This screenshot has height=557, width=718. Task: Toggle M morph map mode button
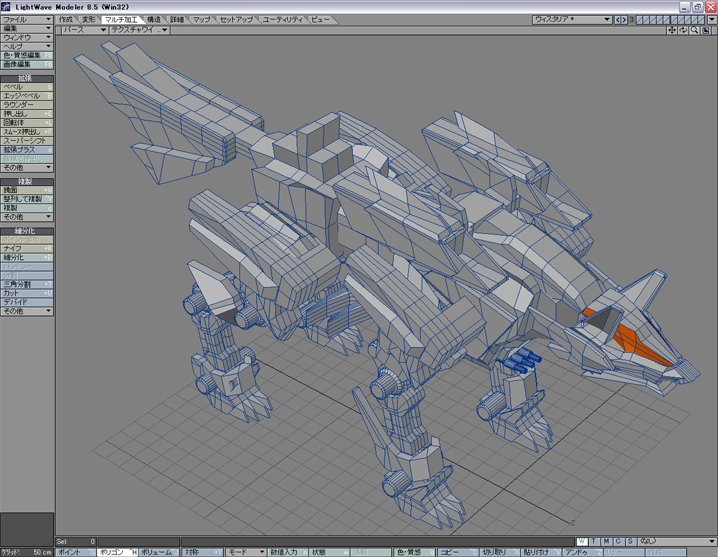[x=606, y=541]
